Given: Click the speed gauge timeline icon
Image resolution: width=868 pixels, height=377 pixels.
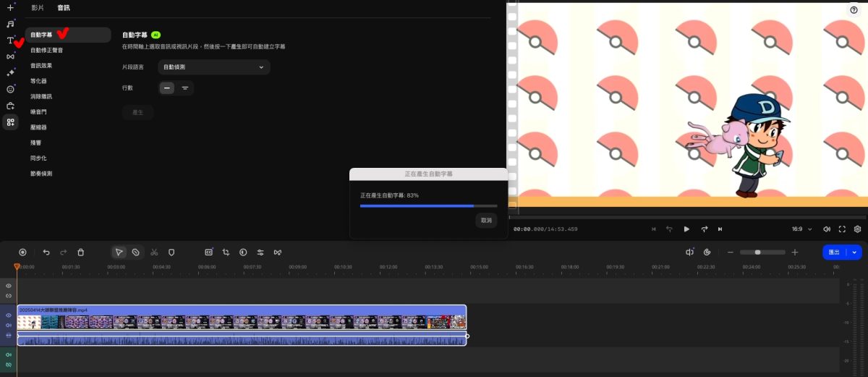Looking at the screenshot, I should pos(707,252).
